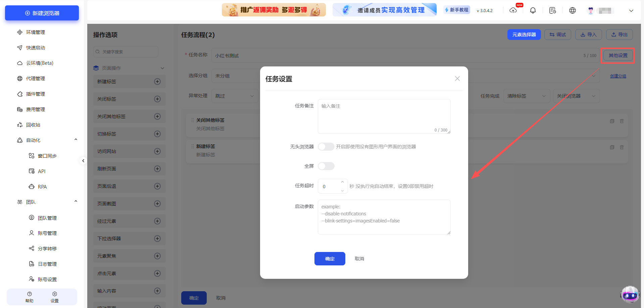
Task: Expand the 清除标签 task completion dropdown
Action: pyautogui.click(x=526, y=96)
